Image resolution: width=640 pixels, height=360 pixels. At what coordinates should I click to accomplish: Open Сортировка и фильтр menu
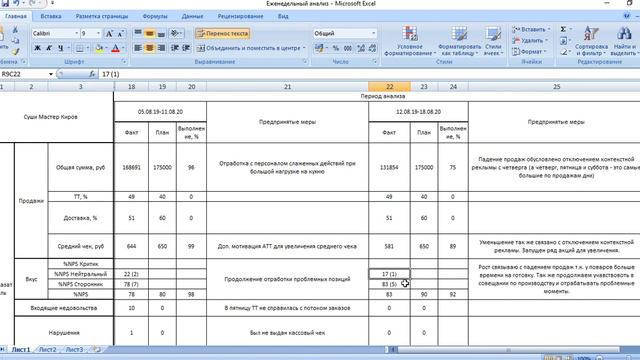pyautogui.click(x=591, y=41)
